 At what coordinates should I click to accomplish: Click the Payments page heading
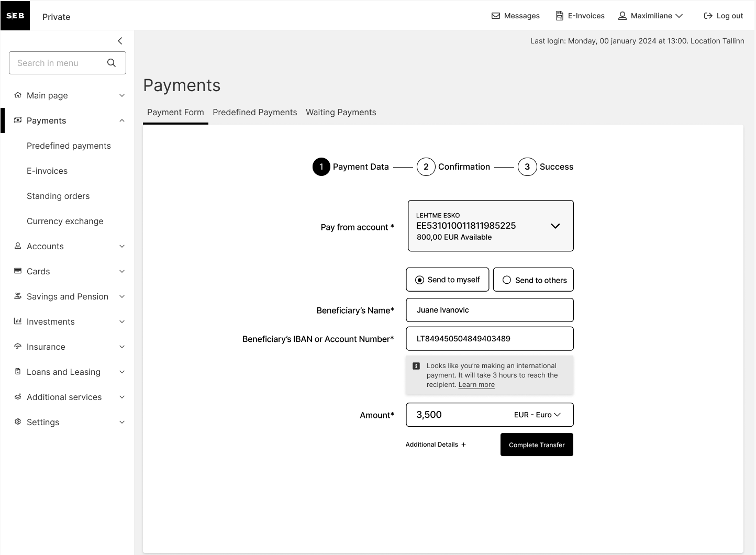pos(182,85)
